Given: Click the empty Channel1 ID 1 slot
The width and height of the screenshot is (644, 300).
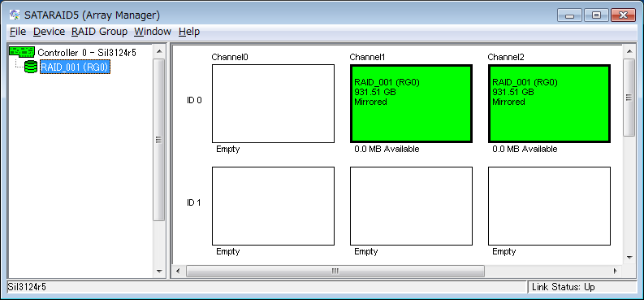Looking at the screenshot, I should click(x=411, y=206).
